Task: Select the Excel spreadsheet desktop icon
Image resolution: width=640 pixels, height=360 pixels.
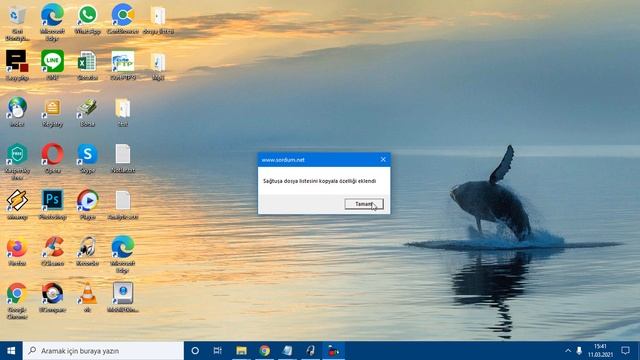Action: [87, 65]
